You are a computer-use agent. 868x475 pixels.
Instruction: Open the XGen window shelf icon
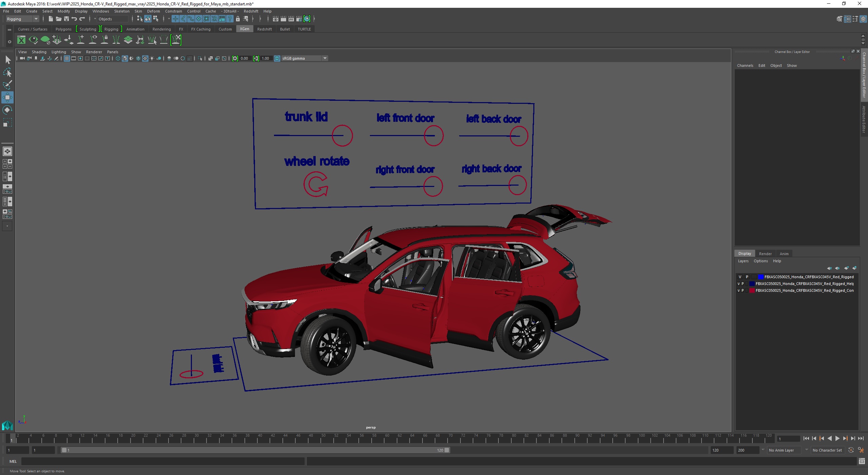point(21,40)
